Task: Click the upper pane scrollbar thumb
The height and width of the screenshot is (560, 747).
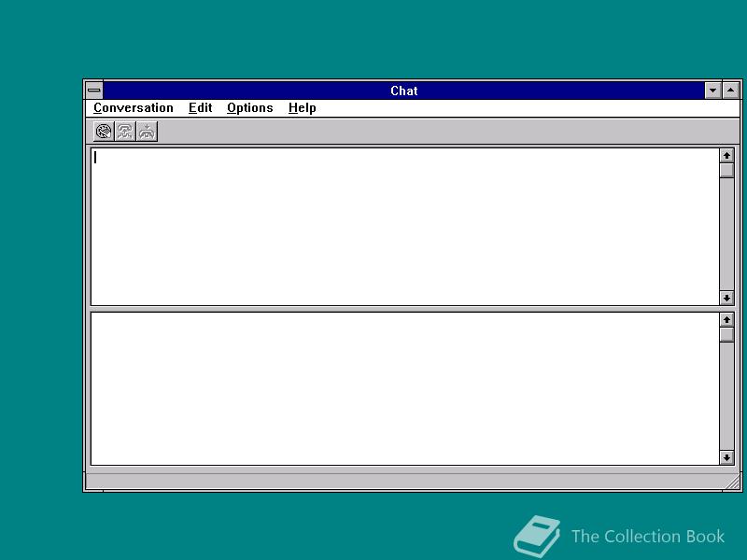Action: tap(726, 171)
